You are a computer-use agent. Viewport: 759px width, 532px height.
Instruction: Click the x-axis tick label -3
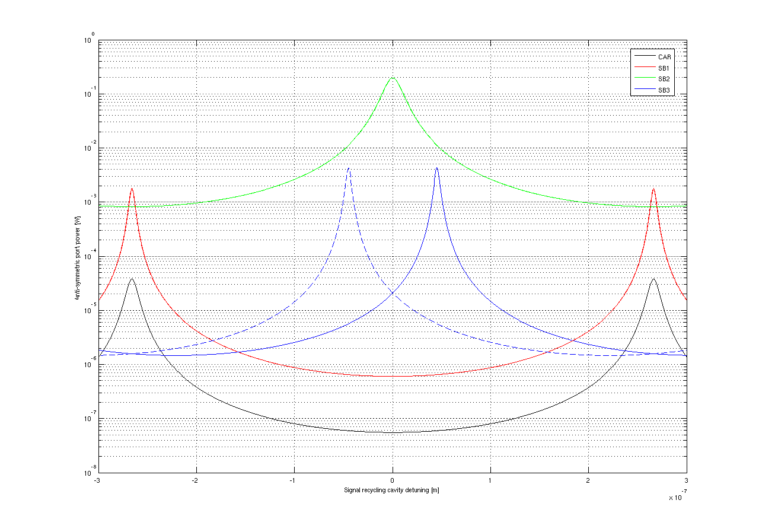tap(97, 480)
